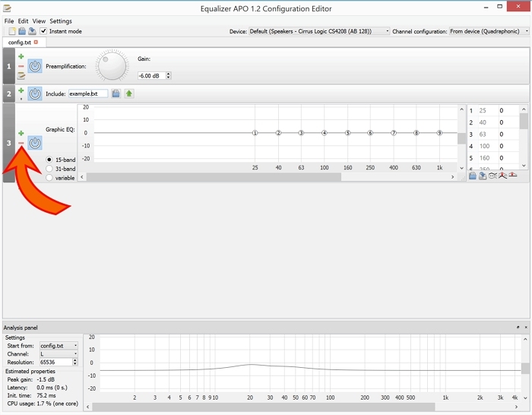Open text edit icon in filter row 1
Image resolution: width=532 pixels, height=415 pixels.
point(21,76)
